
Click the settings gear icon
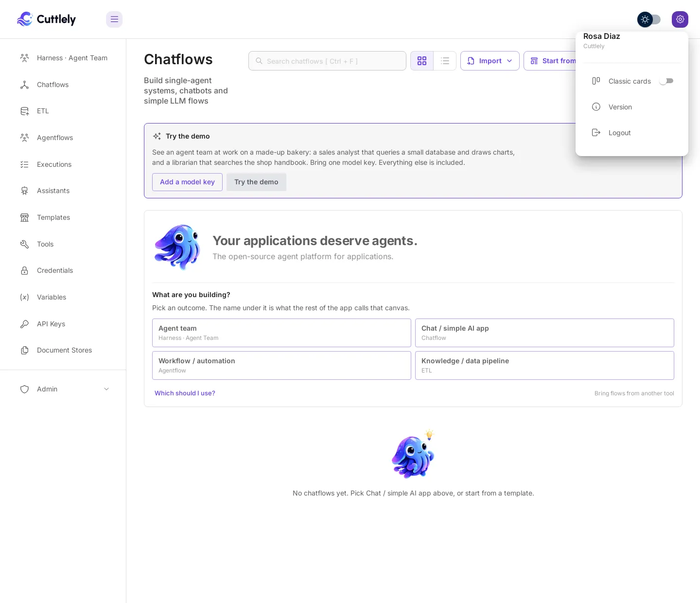(x=680, y=19)
